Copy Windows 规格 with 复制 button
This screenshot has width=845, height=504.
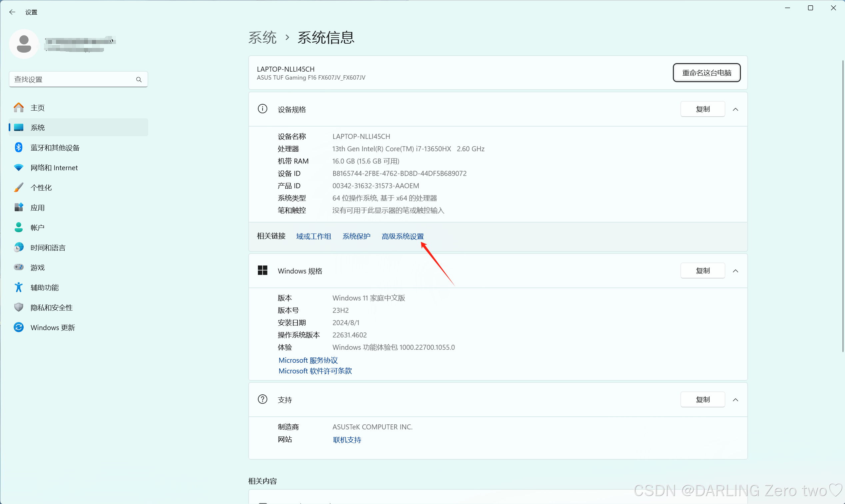click(702, 271)
